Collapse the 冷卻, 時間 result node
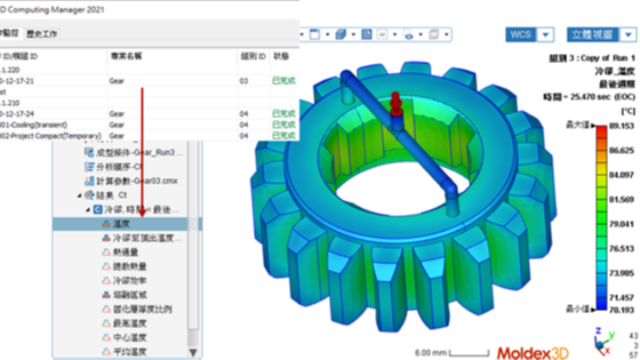 (88, 210)
